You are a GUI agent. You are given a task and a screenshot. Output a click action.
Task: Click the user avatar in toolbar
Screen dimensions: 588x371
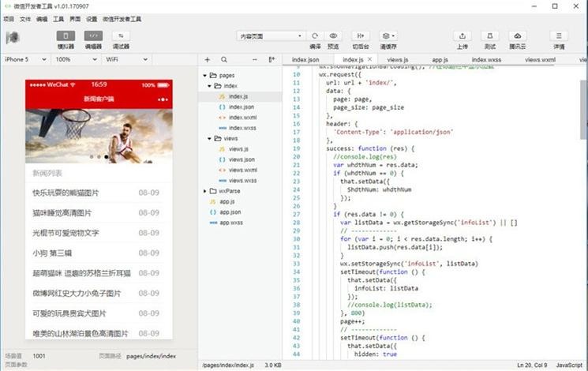pyautogui.click(x=13, y=38)
